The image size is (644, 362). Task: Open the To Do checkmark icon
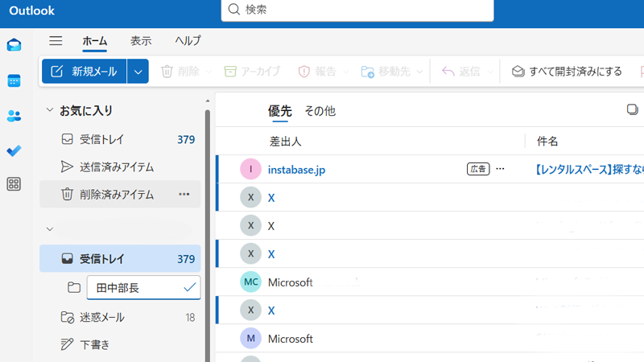(14, 150)
